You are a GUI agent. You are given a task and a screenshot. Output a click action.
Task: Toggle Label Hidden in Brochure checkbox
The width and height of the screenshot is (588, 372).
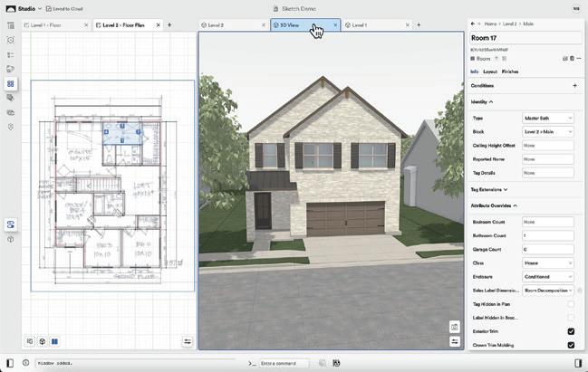point(571,318)
